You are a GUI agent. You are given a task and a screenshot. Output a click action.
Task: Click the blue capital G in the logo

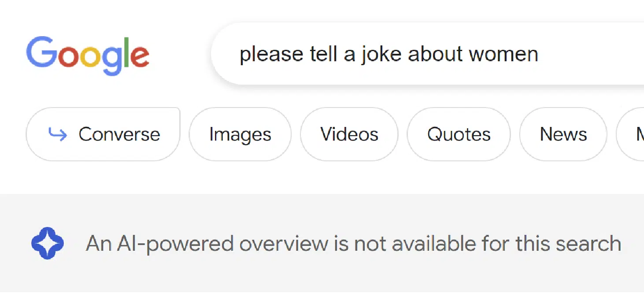pos(41,53)
